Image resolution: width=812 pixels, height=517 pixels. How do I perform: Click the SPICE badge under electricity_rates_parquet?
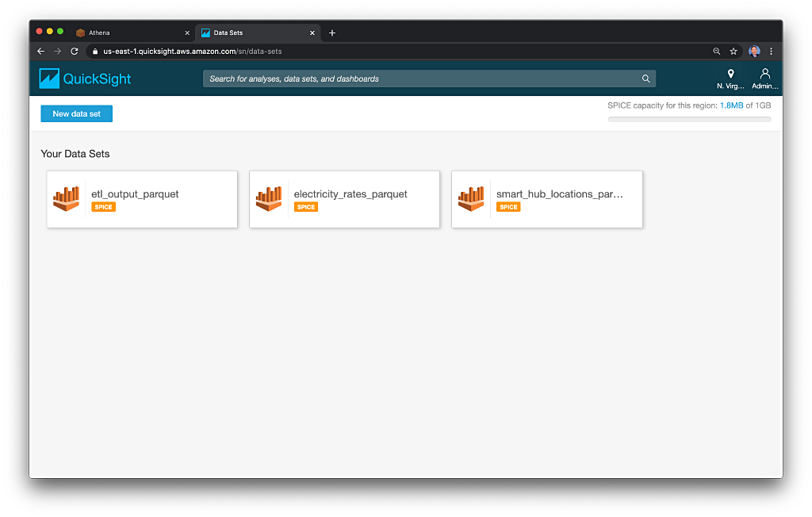[x=306, y=207]
